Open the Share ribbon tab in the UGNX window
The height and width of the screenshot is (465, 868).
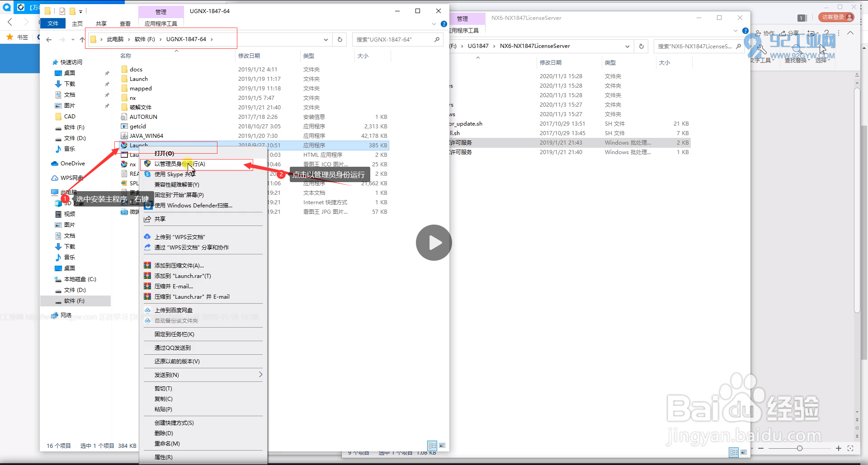pyautogui.click(x=101, y=23)
